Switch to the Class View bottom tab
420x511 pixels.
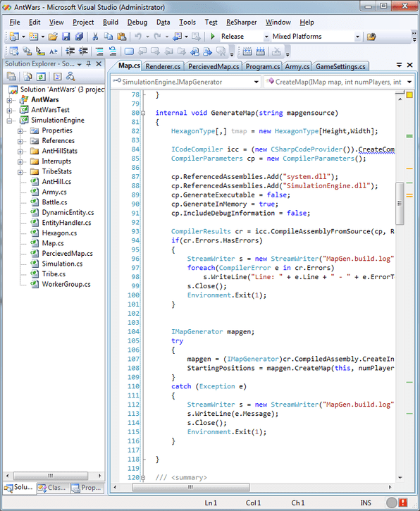pyautogui.click(x=53, y=488)
